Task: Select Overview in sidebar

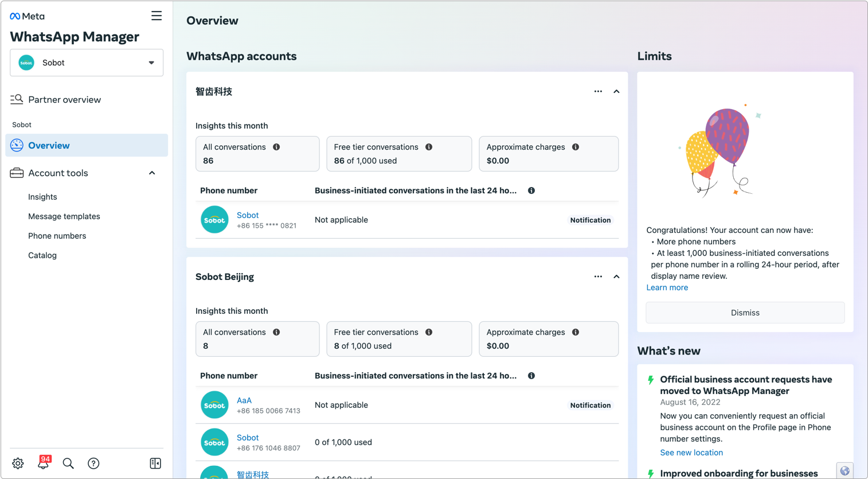Action: [x=87, y=146]
